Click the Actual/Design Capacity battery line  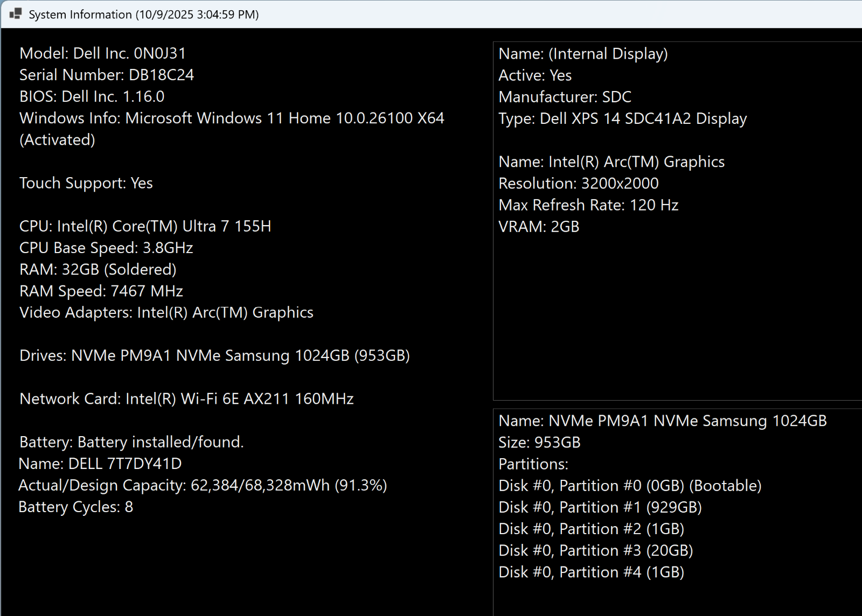coord(203,485)
